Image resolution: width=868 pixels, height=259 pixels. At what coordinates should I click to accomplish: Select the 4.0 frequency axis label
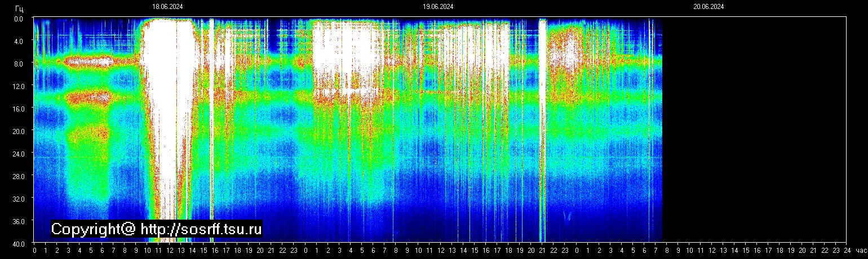click(18, 41)
